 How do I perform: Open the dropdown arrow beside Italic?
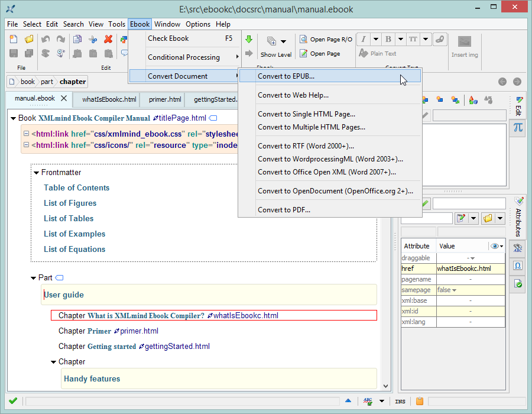[376, 39]
